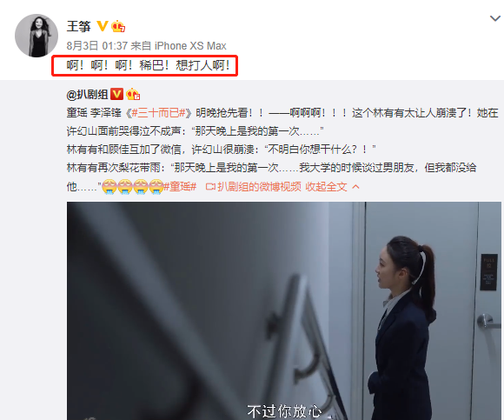Click the last crying emoji before #童瑶#
This screenshot has height=420, width=504.
click(x=156, y=187)
